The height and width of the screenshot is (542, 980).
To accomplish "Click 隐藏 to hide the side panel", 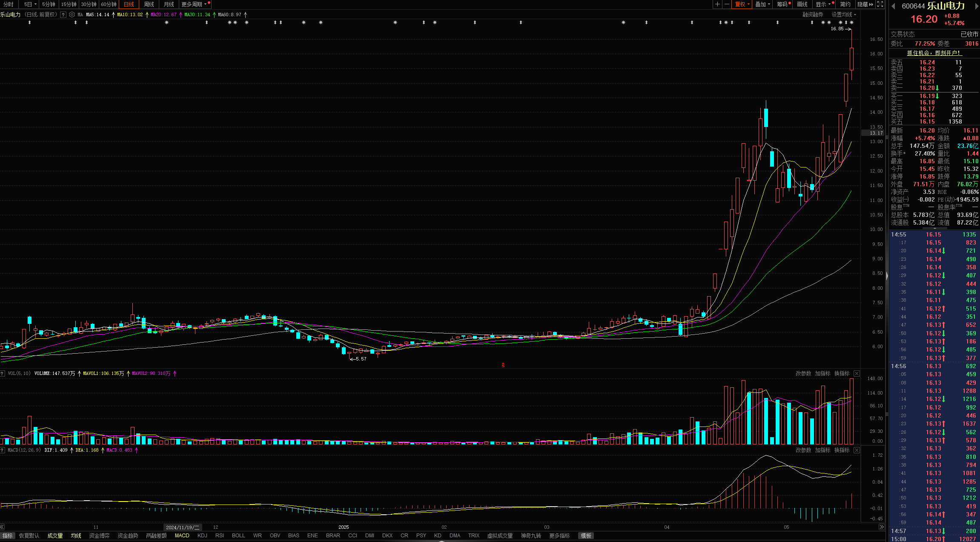I will (x=865, y=4).
